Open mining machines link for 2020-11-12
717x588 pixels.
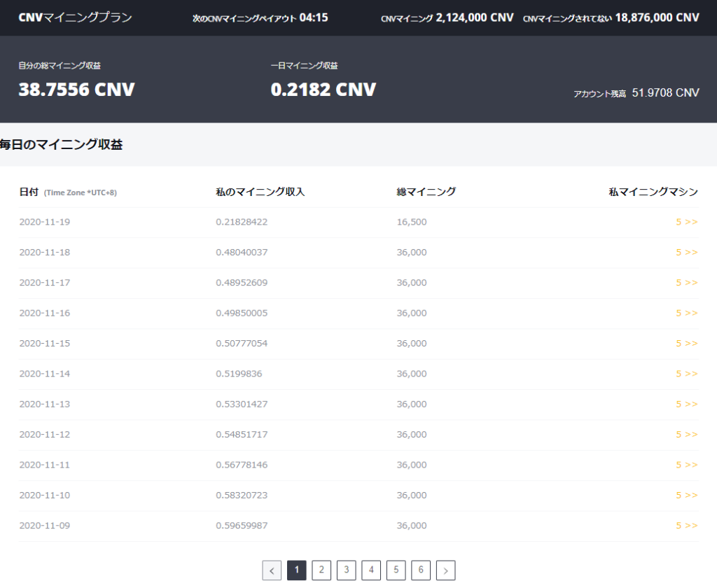click(x=687, y=435)
